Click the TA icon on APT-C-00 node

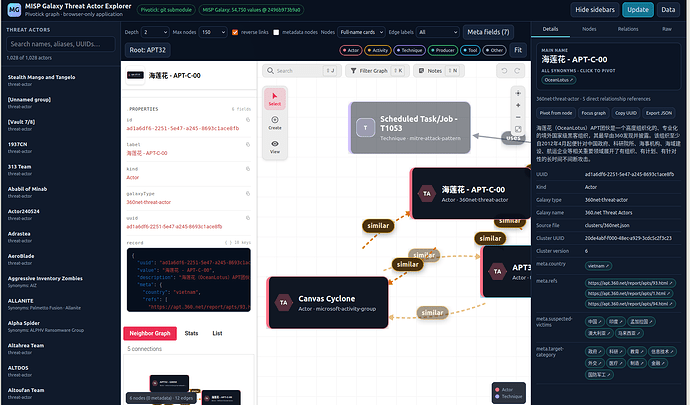coord(427,193)
